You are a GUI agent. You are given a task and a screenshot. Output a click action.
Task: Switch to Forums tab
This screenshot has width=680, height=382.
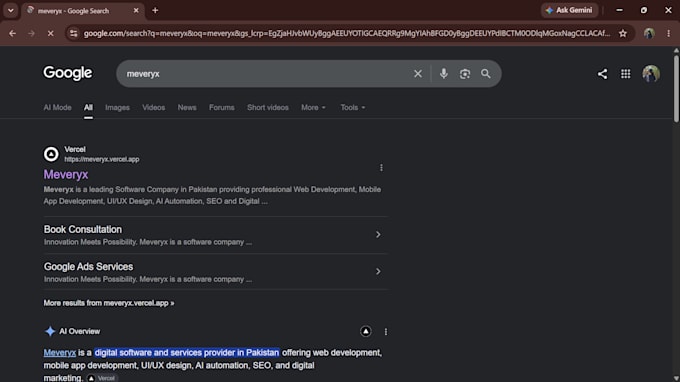pos(222,108)
